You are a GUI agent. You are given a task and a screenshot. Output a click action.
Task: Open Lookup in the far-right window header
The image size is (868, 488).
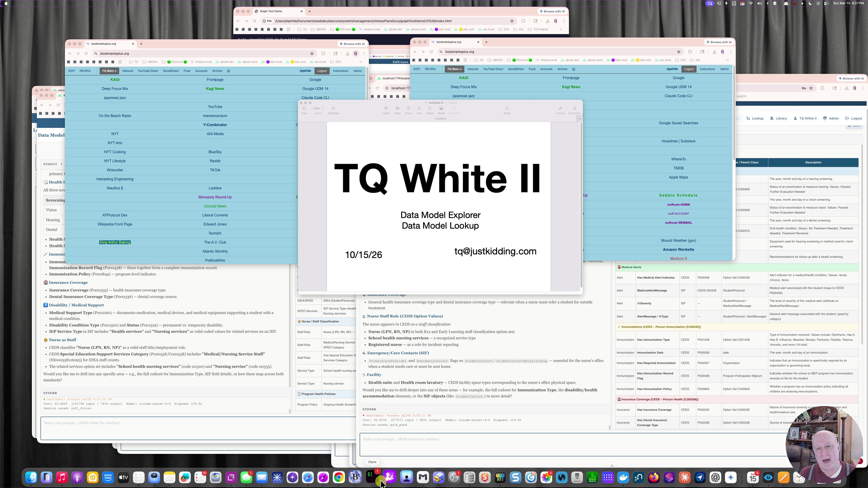click(755, 119)
